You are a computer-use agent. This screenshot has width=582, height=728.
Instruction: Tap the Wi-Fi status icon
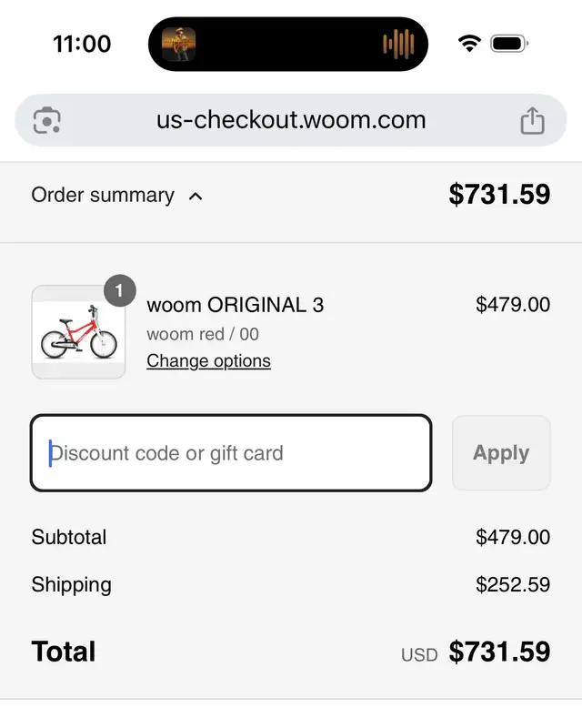[x=469, y=44]
